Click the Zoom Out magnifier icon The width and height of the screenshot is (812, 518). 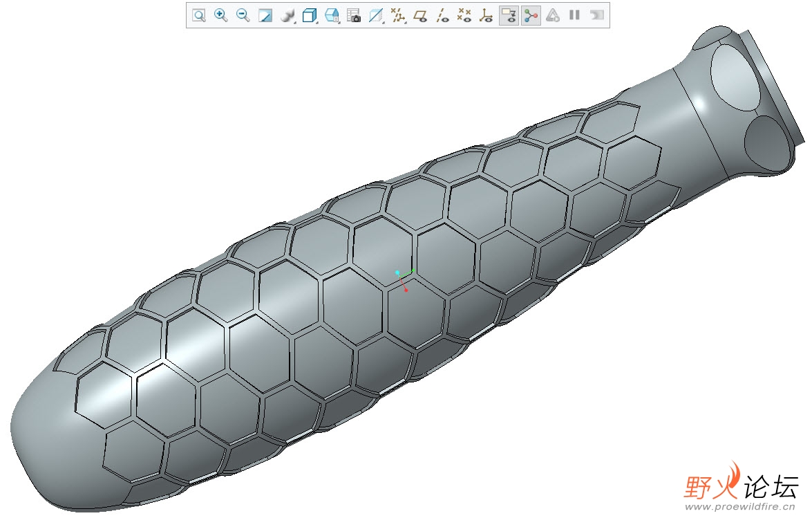click(x=243, y=15)
